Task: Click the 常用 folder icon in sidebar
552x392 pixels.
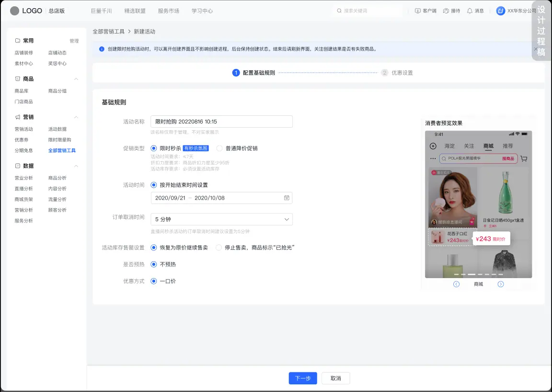Action: click(x=18, y=40)
